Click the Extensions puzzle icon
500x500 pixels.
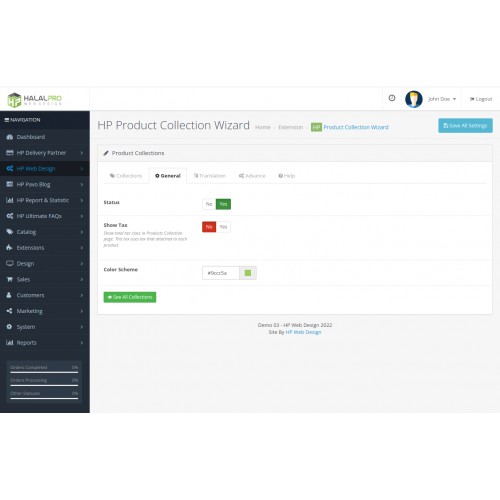10,248
